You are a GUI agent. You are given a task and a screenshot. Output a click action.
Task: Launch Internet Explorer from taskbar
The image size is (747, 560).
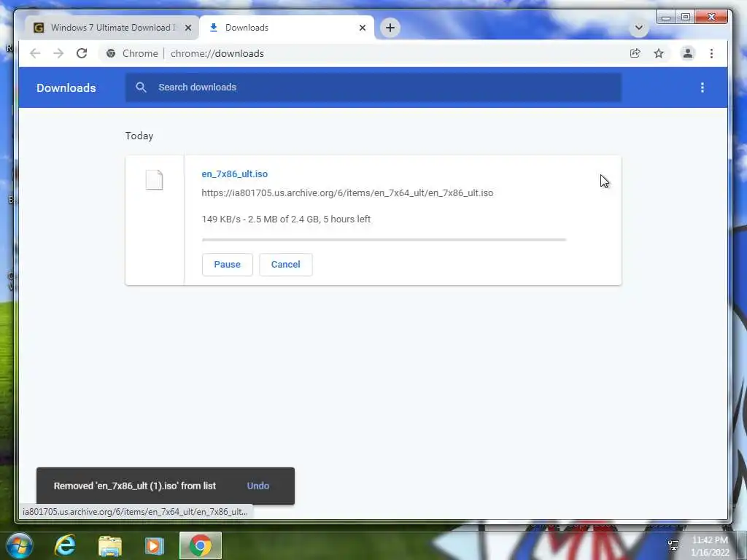click(65, 545)
